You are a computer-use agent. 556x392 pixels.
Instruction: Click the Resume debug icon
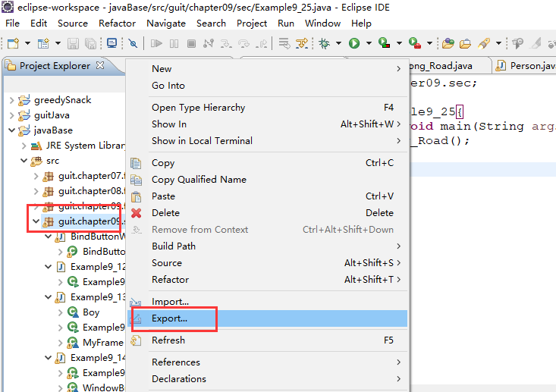(x=156, y=43)
